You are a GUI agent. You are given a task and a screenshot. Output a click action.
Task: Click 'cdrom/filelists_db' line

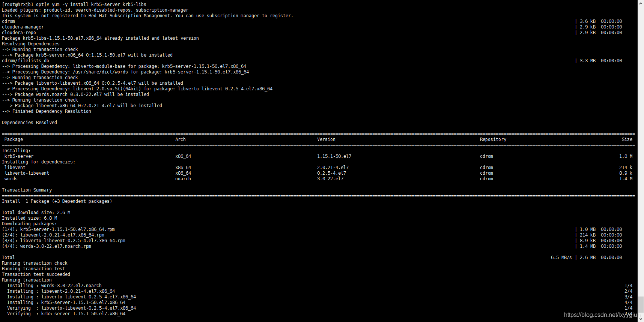point(26,61)
